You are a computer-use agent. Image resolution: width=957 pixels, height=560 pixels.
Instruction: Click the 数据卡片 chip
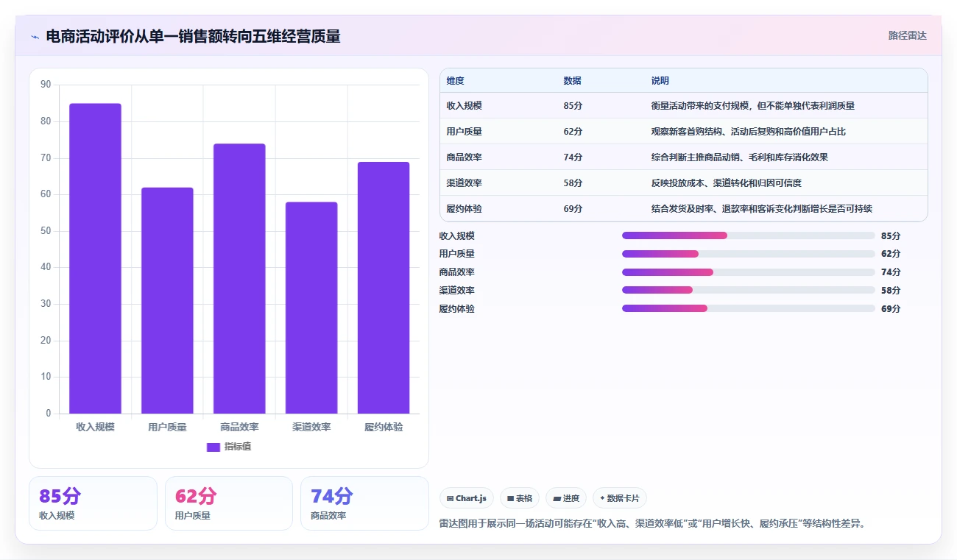point(620,498)
